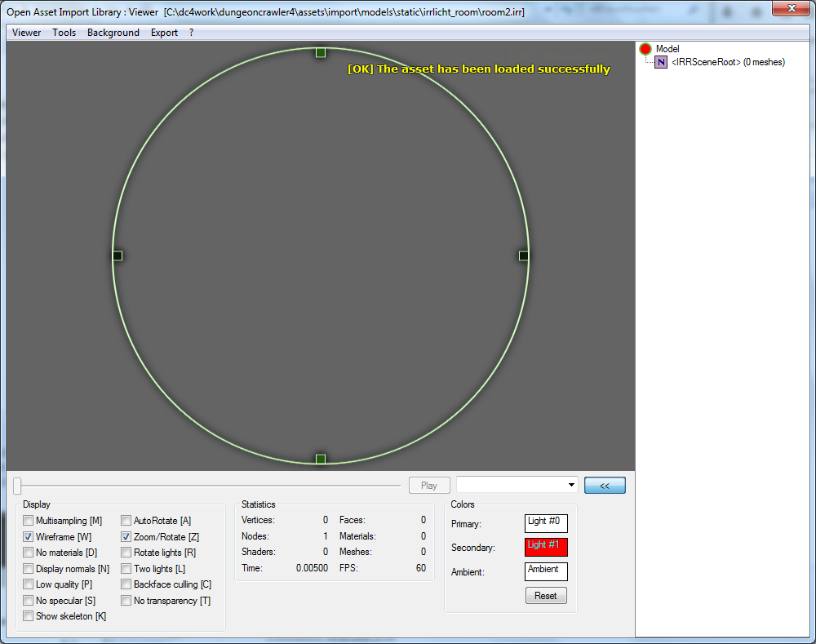Collapse the side panel with << button
816x644 pixels.
605,486
